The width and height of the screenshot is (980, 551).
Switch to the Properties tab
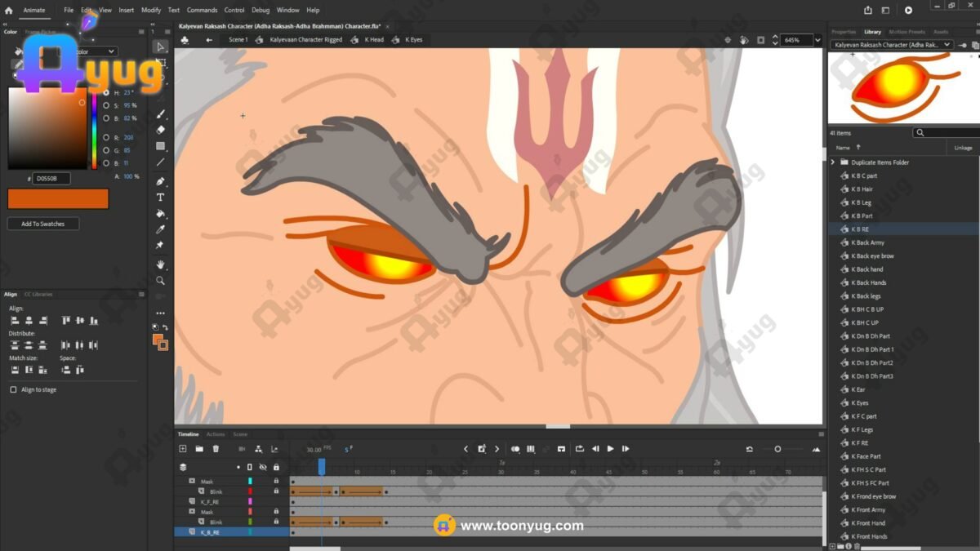(844, 32)
